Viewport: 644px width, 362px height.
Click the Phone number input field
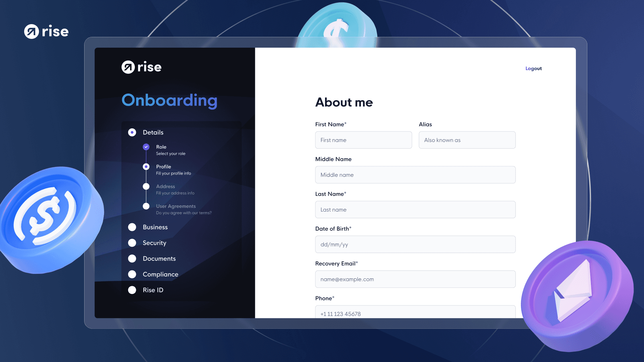pos(416,312)
